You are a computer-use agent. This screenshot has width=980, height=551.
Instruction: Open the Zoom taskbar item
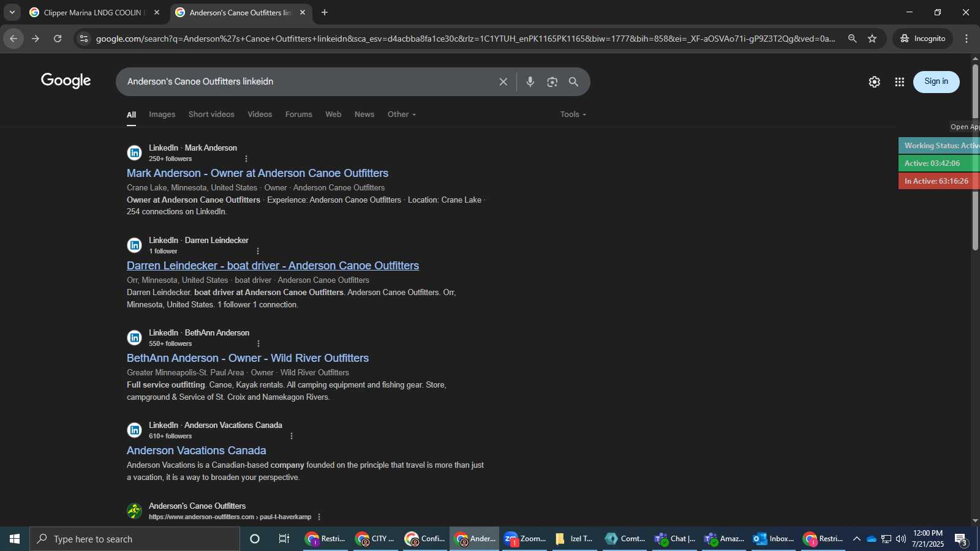(524, 539)
